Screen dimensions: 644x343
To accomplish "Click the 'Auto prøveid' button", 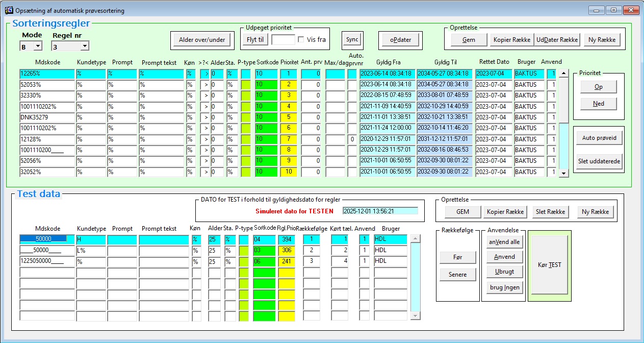I will 600,138.
